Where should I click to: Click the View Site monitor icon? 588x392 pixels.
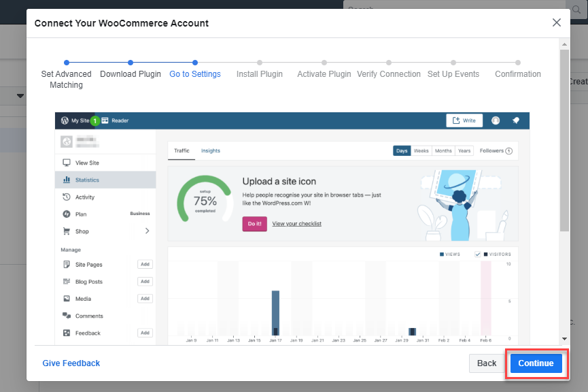67,163
